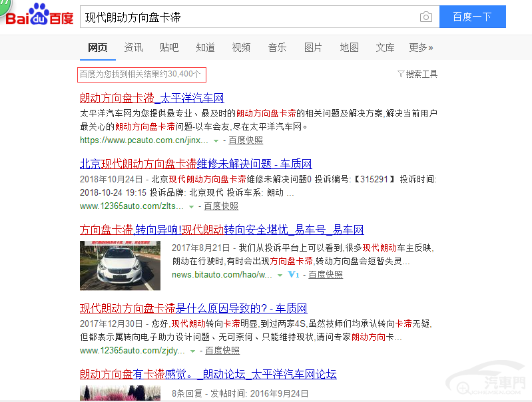This screenshot has height=402, width=532.
Task: Open the 文库 tab
Action: pyautogui.click(x=385, y=47)
